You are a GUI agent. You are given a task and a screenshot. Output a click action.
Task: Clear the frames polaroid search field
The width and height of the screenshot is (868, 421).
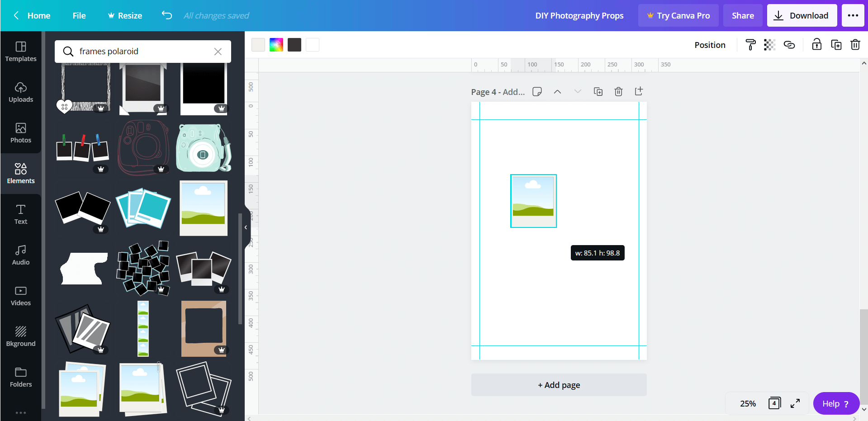[x=218, y=51]
